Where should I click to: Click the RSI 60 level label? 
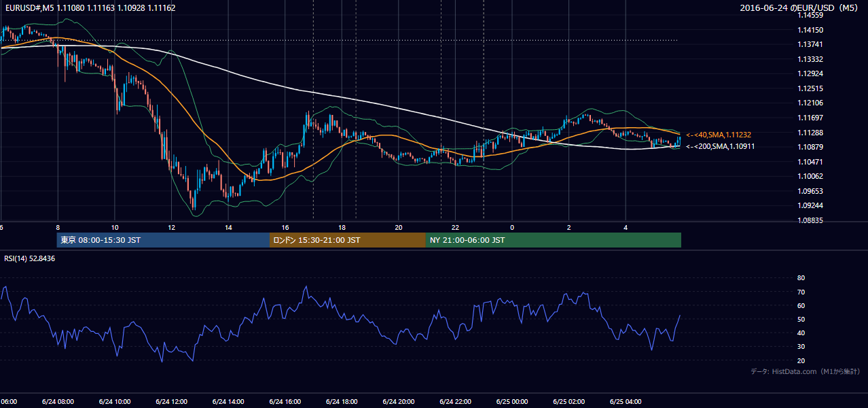click(801, 305)
